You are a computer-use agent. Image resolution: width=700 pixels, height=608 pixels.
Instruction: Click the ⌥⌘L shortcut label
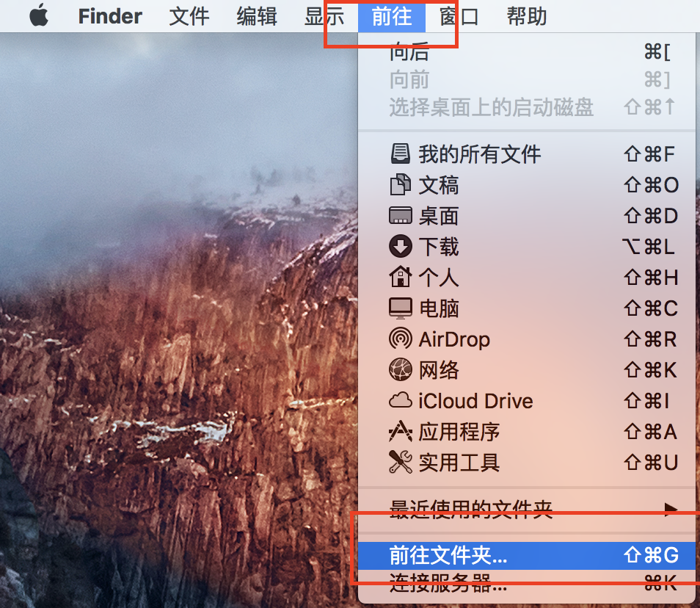[648, 247]
